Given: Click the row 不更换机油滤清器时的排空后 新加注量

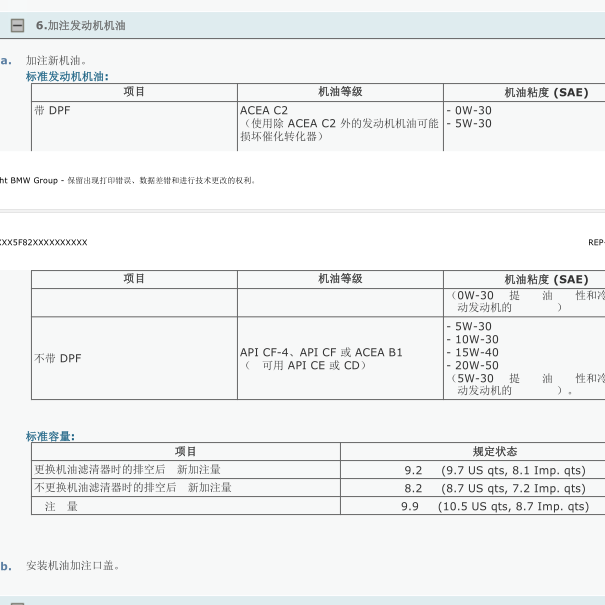Looking at the screenshot, I should (133, 488).
